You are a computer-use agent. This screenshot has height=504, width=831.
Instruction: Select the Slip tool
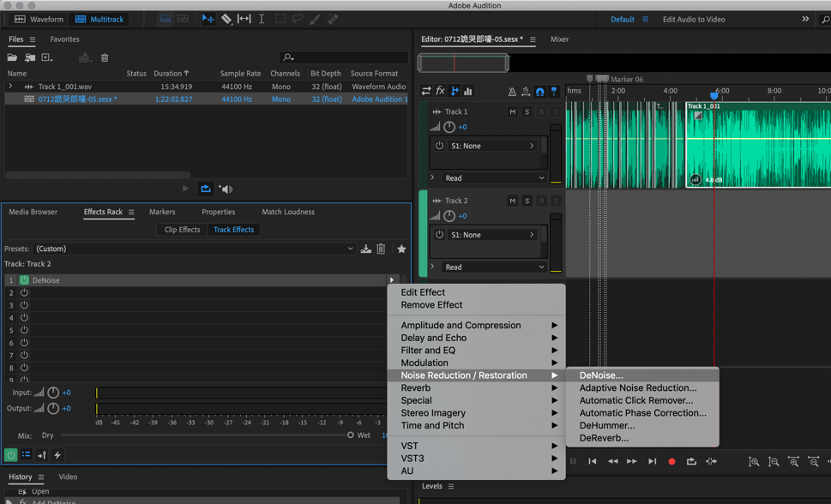(x=244, y=19)
